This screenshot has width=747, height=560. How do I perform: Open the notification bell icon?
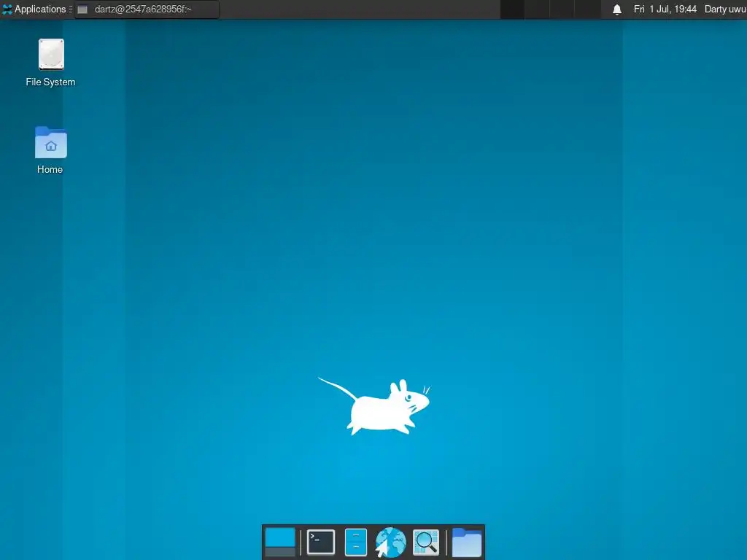[x=617, y=9]
